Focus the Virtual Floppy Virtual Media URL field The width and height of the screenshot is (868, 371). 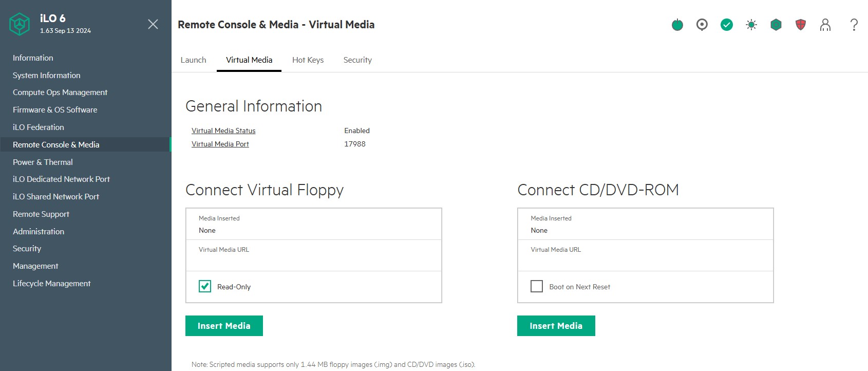click(314, 255)
